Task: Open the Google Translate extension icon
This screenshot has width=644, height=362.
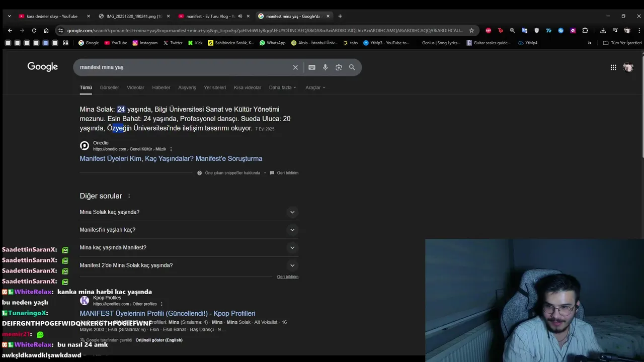Action: pos(524,30)
